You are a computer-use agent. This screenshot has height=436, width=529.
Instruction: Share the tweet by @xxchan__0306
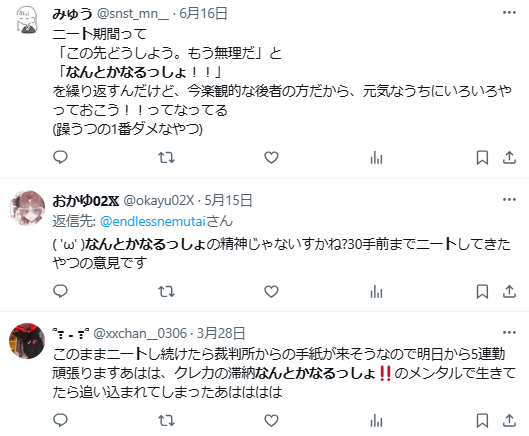tap(509, 420)
